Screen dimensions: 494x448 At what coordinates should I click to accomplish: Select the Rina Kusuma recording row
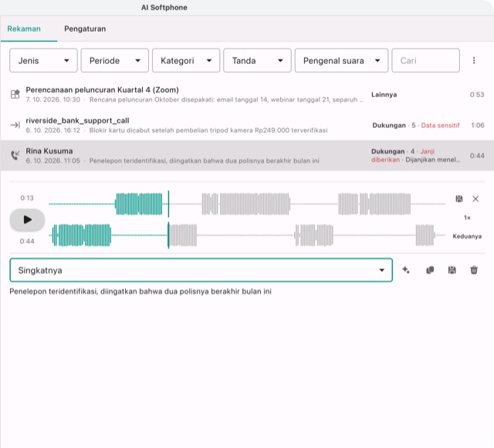247,156
